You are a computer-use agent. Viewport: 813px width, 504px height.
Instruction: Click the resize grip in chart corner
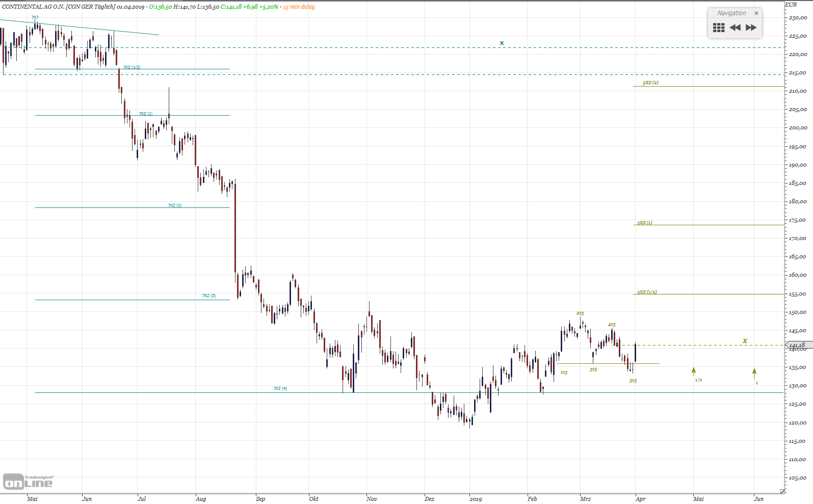click(782, 491)
